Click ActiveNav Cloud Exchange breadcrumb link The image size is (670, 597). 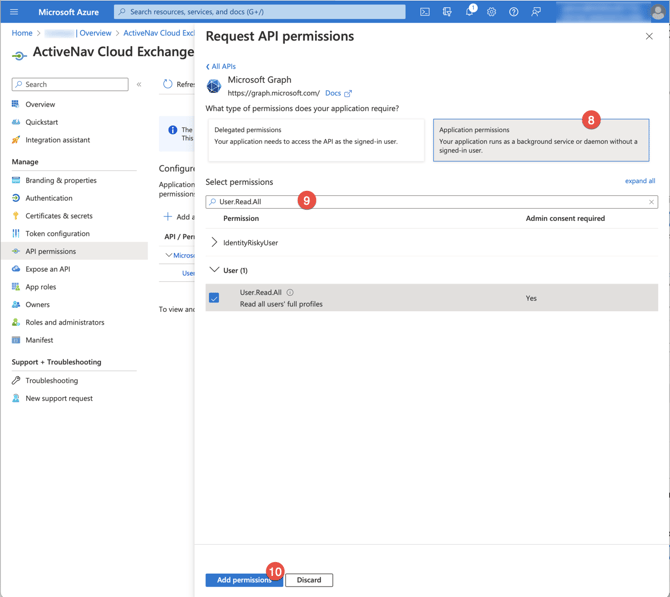click(159, 33)
